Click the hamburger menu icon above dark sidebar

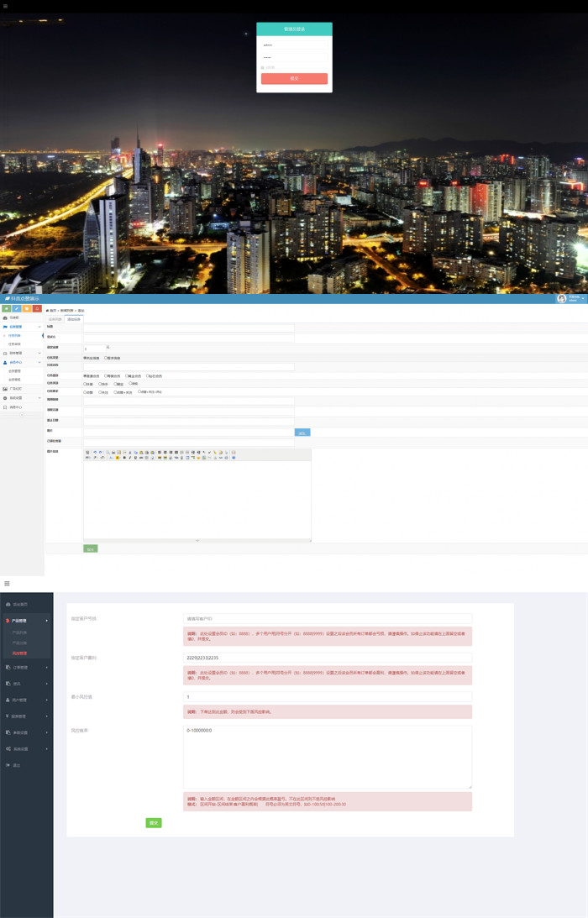point(7,584)
